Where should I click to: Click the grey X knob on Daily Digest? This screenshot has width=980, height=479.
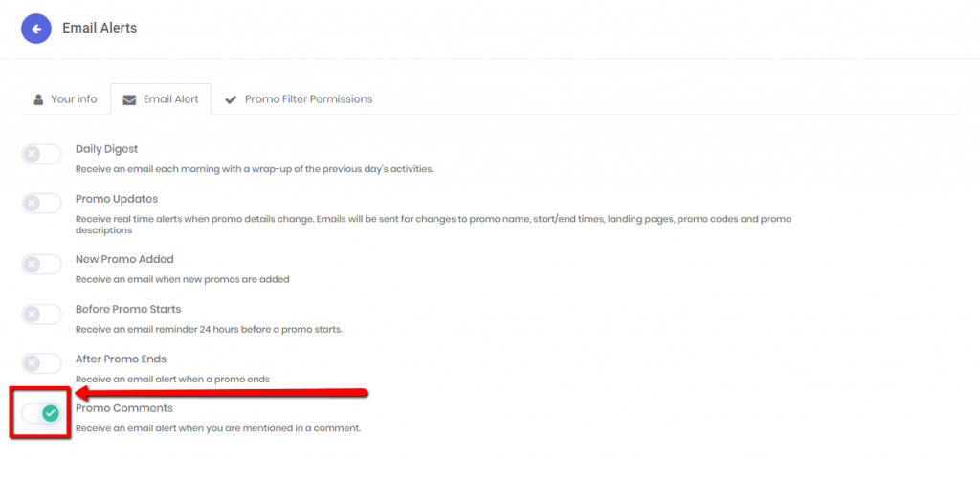pos(32,154)
